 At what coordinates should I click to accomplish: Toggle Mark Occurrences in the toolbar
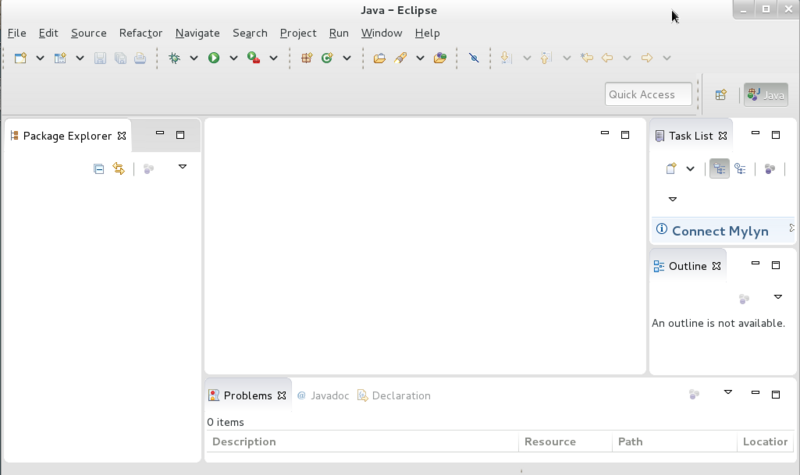click(474, 58)
